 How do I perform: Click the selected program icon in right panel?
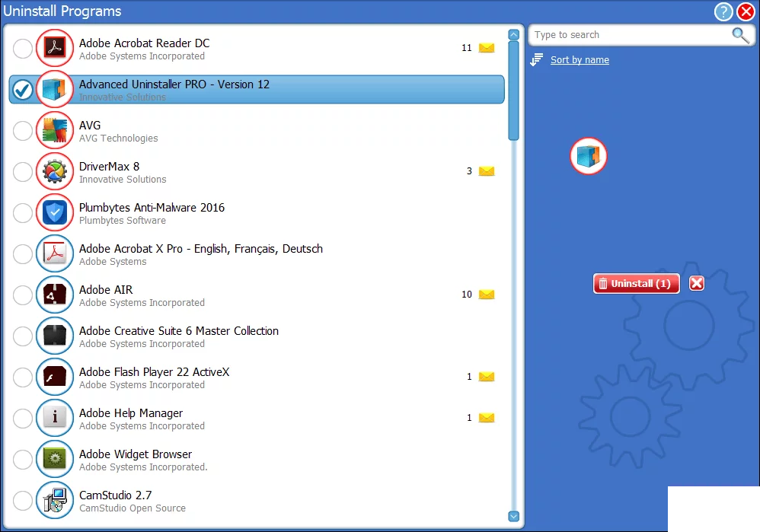coord(589,156)
